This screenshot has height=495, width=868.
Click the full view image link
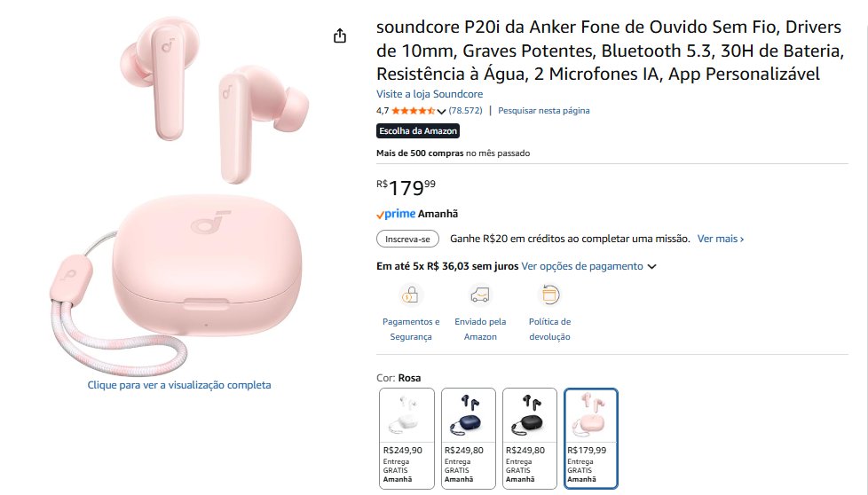click(x=179, y=385)
